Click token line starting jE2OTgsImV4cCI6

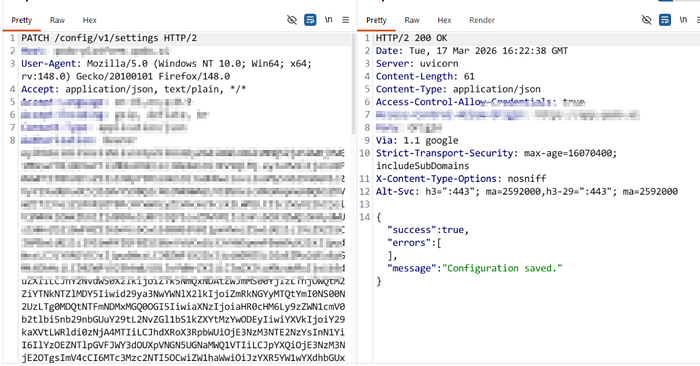[x=183, y=358]
